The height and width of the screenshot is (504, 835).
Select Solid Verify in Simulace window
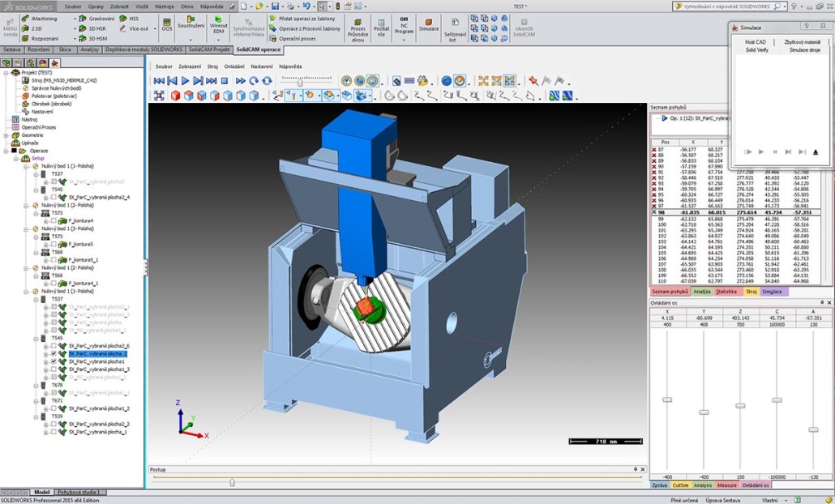[x=756, y=50]
